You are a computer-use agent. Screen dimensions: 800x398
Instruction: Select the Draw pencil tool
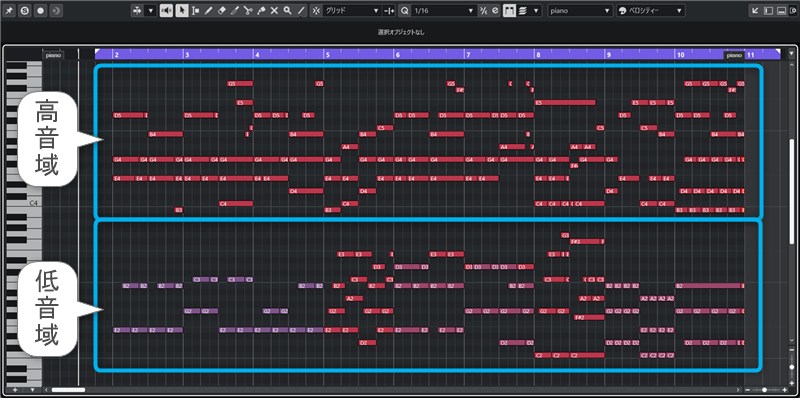[208, 11]
